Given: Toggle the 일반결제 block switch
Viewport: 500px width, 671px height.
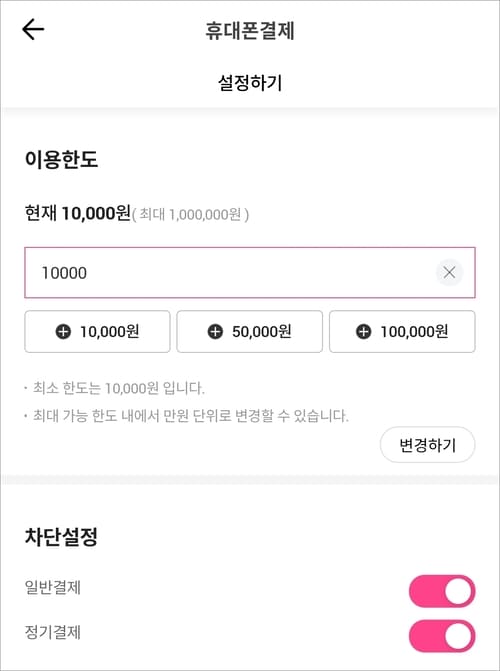Looking at the screenshot, I should click(442, 591).
